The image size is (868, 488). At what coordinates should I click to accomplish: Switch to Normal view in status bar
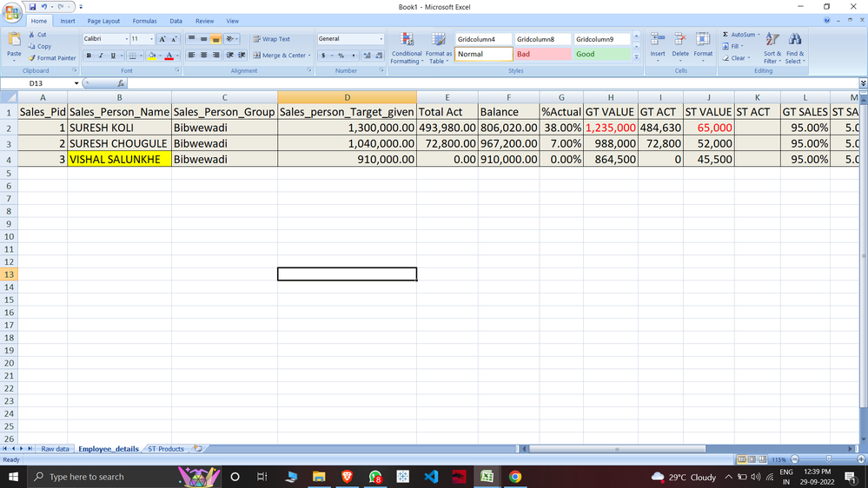[x=741, y=459]
